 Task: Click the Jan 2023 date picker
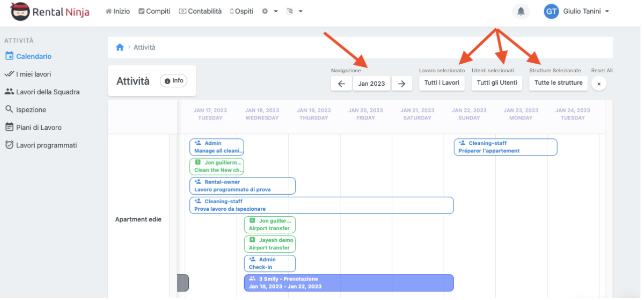click(x=371, y=84)
